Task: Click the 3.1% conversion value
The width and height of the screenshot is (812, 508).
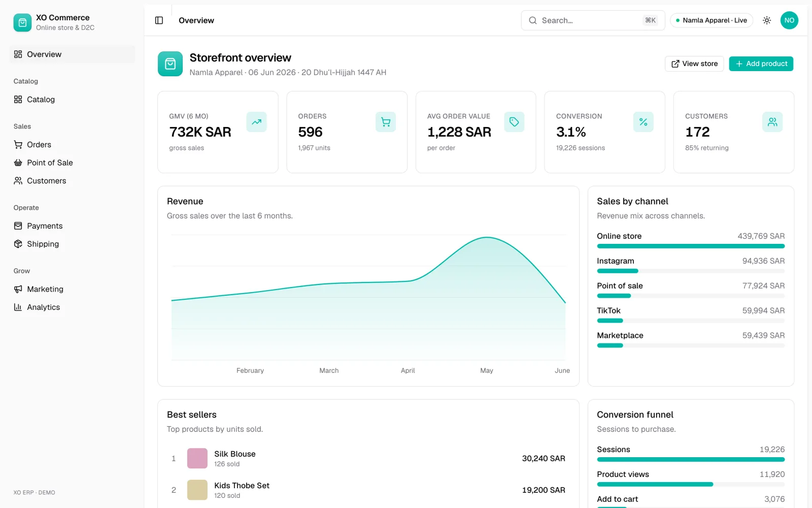Action: click(x=571, y=132)
